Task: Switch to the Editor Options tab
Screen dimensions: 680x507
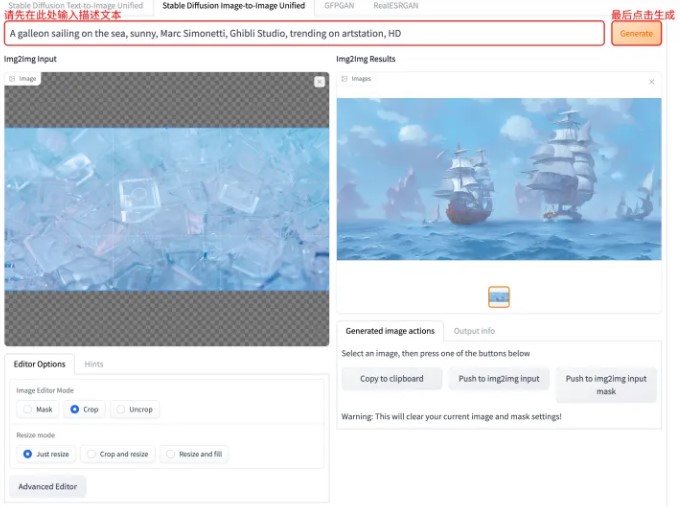Action: [39, 364]
